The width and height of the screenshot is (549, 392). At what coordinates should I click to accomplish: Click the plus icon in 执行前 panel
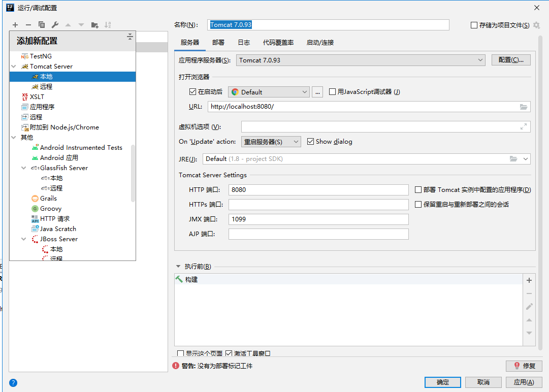[529, 280]
